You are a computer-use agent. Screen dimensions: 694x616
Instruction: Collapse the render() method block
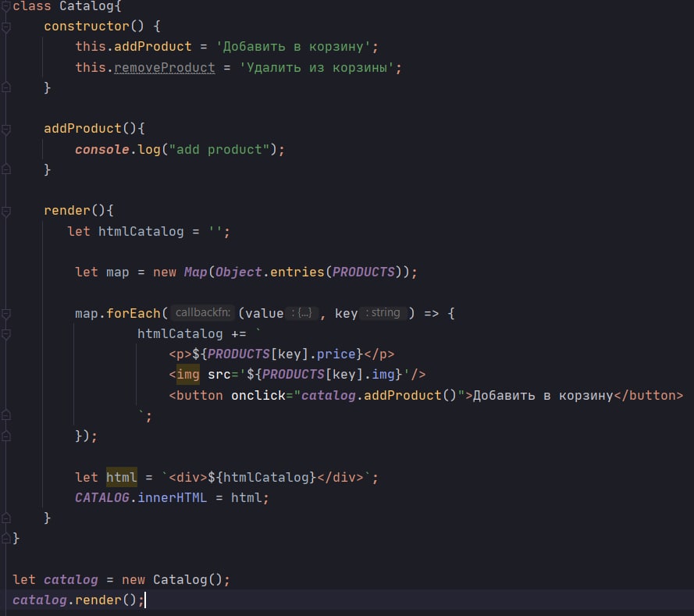click(x=5, y=211)
